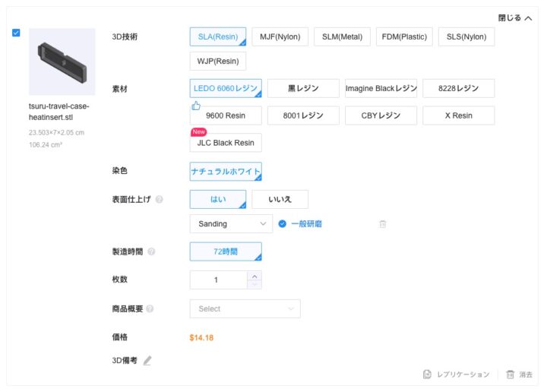The image size is (547, 392).
Task: Uncheck the part selection checkbox
Action: click(x=17, y=33)
